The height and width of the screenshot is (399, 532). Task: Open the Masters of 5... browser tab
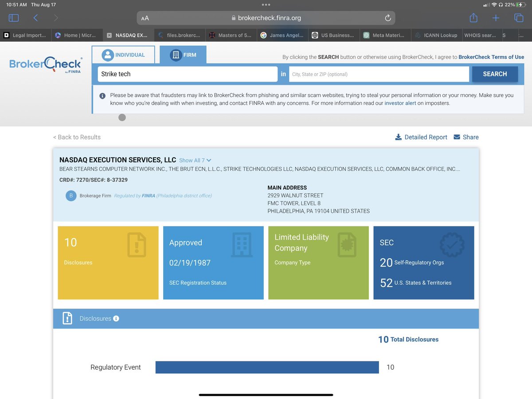[x=231, y=35]
